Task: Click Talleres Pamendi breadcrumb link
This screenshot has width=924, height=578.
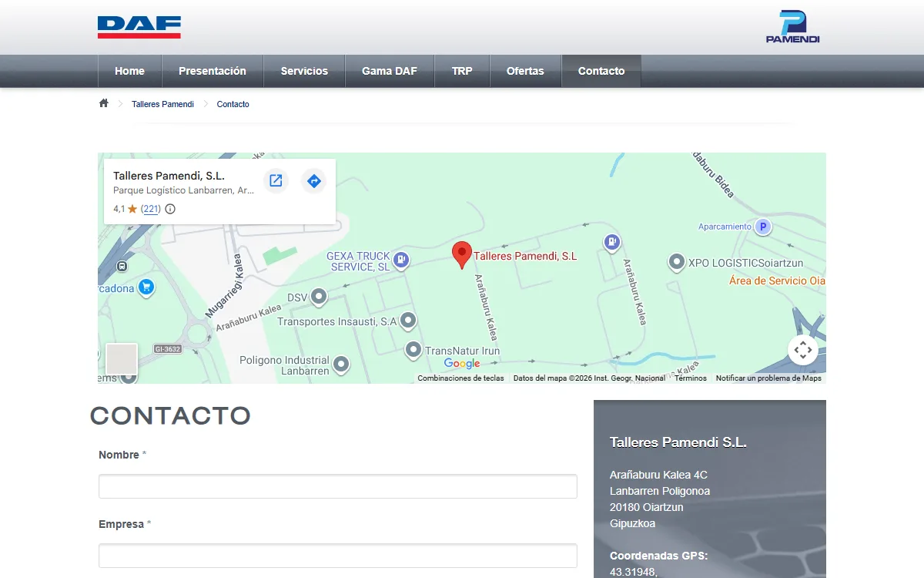Action: point(162,104)
